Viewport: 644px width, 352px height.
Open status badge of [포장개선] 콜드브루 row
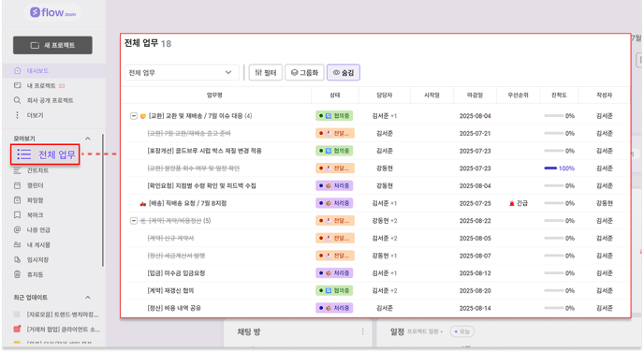(x=334, y=151)
